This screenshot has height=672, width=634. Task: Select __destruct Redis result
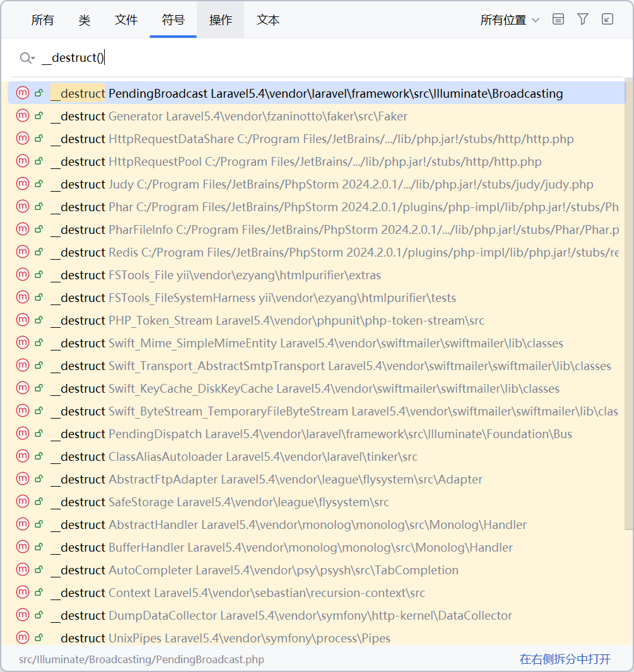317,252
